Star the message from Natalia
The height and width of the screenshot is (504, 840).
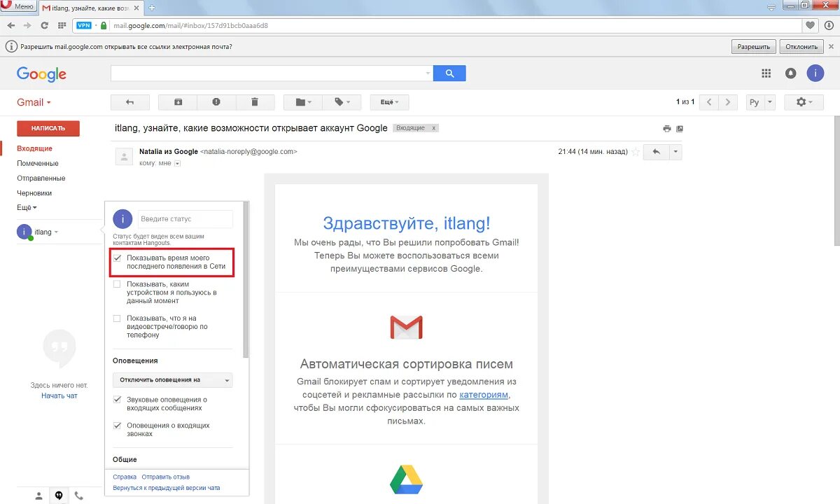(636, 152)
